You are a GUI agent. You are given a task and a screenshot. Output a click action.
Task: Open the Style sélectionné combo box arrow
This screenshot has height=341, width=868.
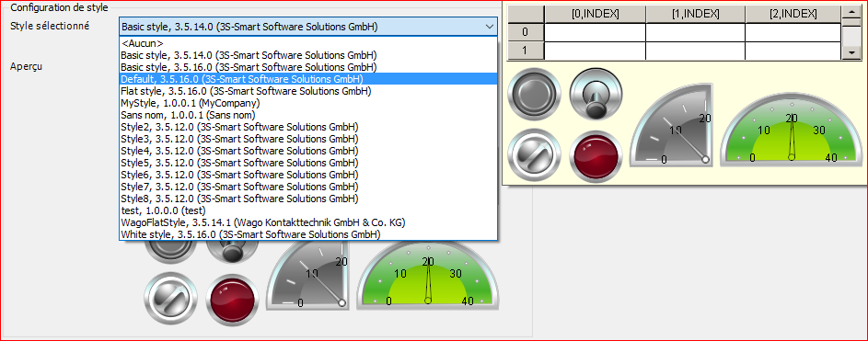(490, 26)
